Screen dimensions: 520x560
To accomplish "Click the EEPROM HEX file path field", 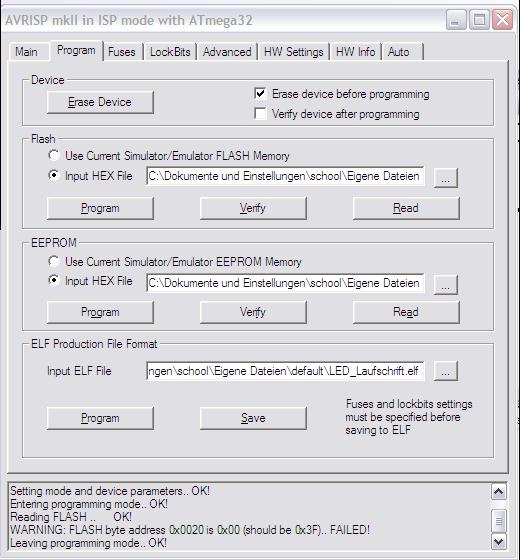I will (285, 283).
